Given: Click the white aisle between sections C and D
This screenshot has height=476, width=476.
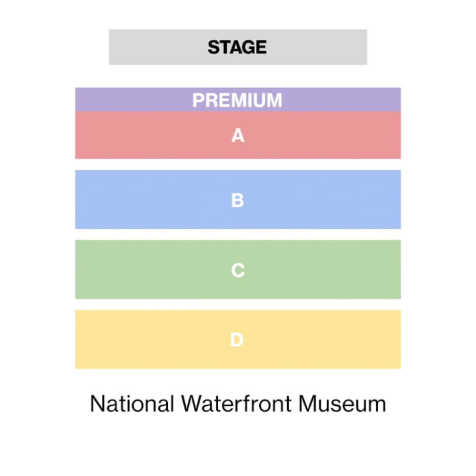Looking at the screenshot, I should 238,305.
